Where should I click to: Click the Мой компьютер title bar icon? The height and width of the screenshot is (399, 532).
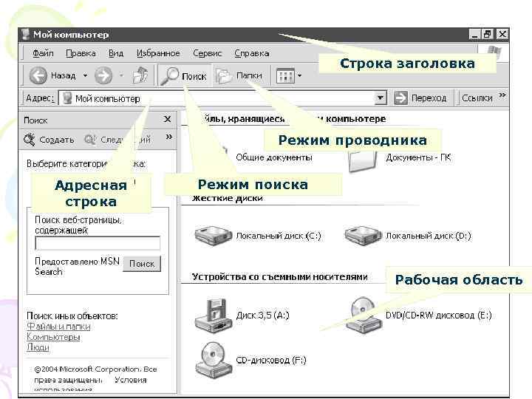point(25,35)
